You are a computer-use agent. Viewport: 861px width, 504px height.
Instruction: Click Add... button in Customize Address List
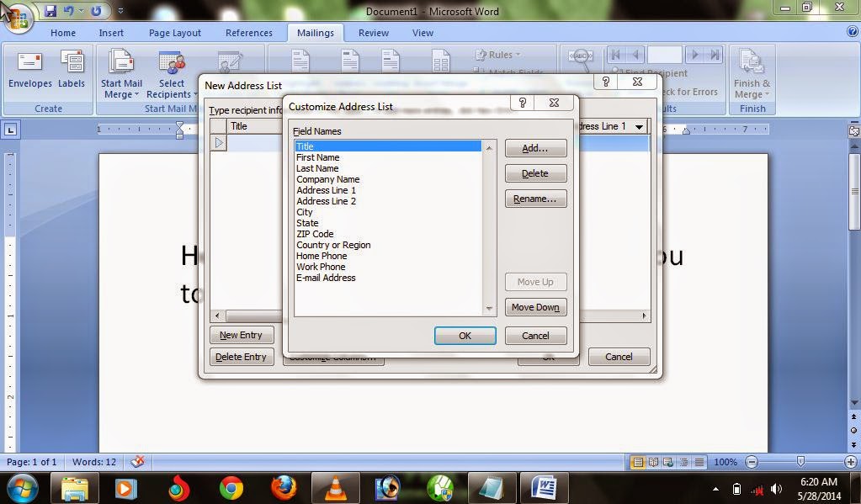[x=535, y=148]
